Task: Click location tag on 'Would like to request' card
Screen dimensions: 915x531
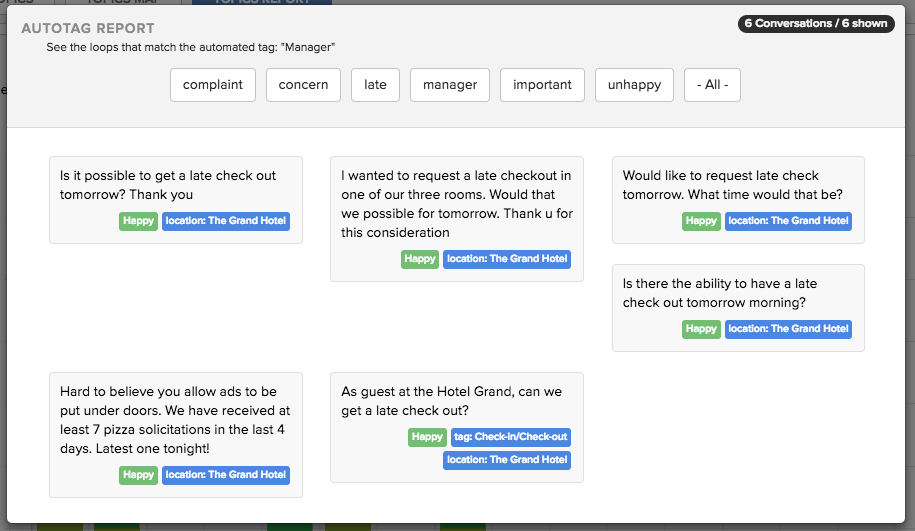Action: [788, 221]
